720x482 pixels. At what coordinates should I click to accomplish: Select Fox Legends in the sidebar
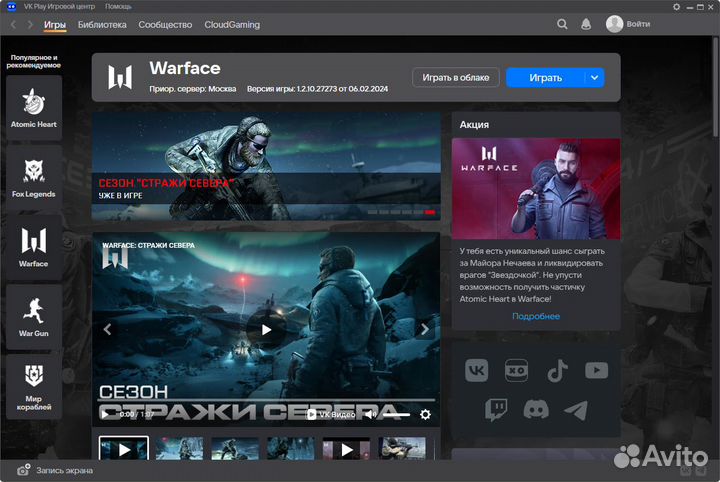tap(34, 177)
